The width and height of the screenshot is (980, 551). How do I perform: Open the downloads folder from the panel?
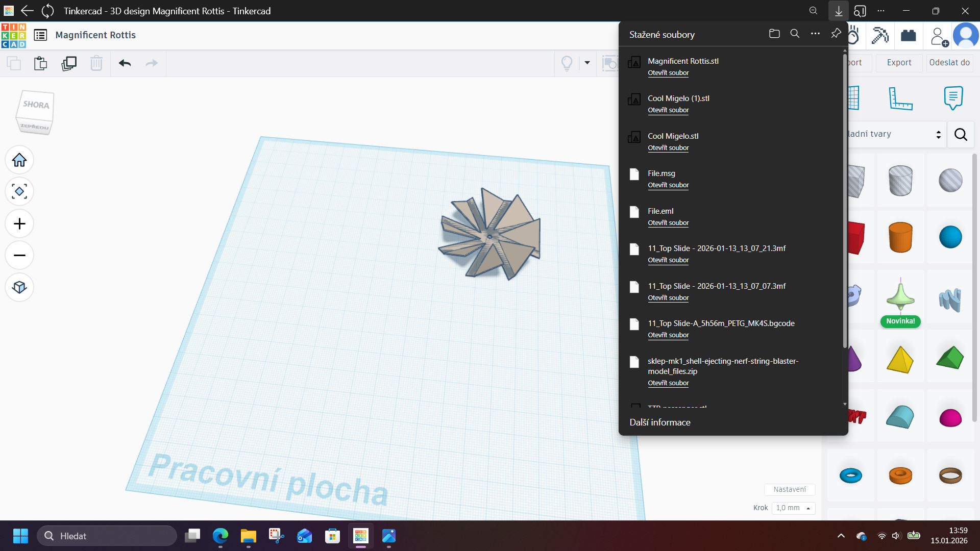(774, 34)
